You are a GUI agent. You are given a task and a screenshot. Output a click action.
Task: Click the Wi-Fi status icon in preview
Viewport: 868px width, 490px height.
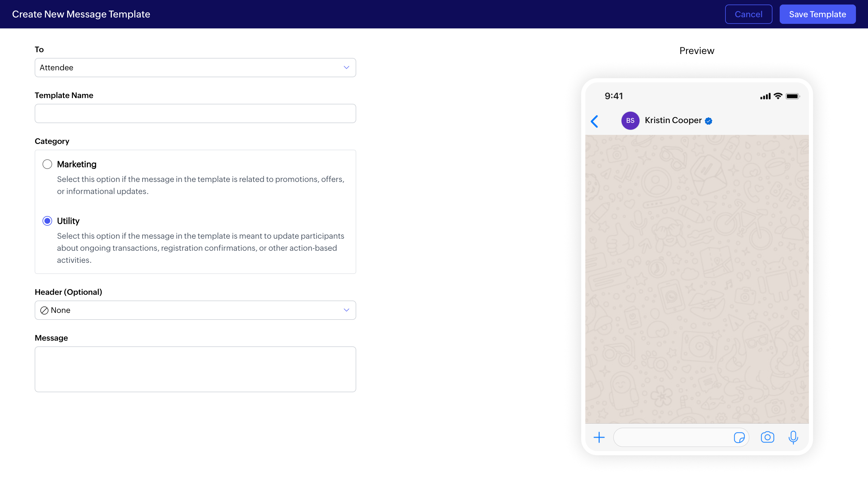(778, 96)
